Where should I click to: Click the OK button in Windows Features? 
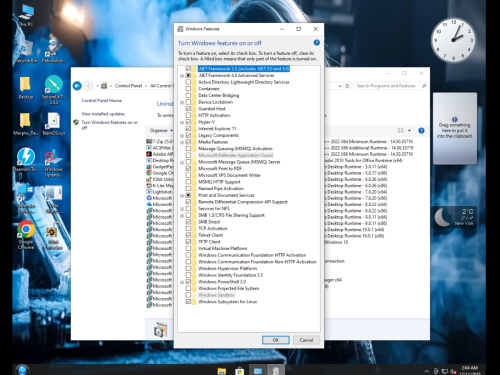(x=276, y=340)
